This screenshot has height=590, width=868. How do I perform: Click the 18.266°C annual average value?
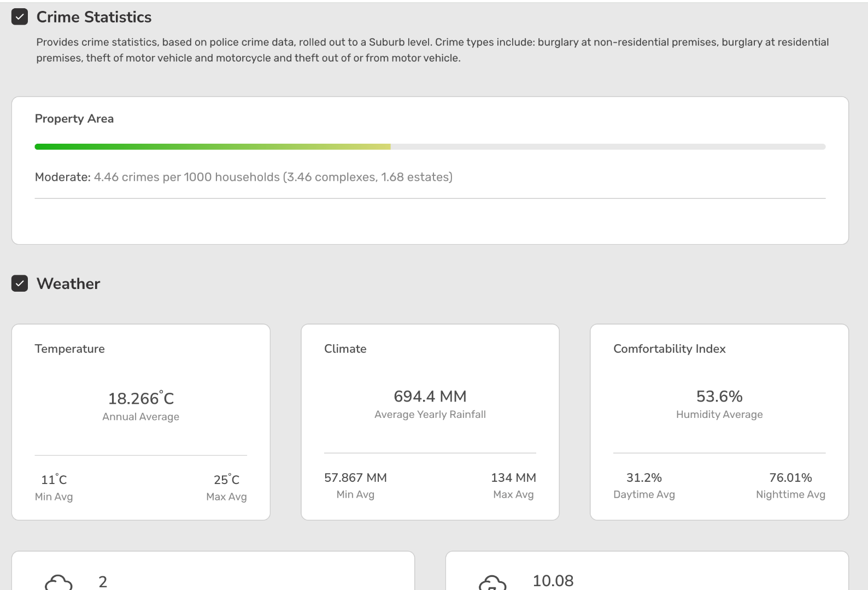(x=140, y=398)
